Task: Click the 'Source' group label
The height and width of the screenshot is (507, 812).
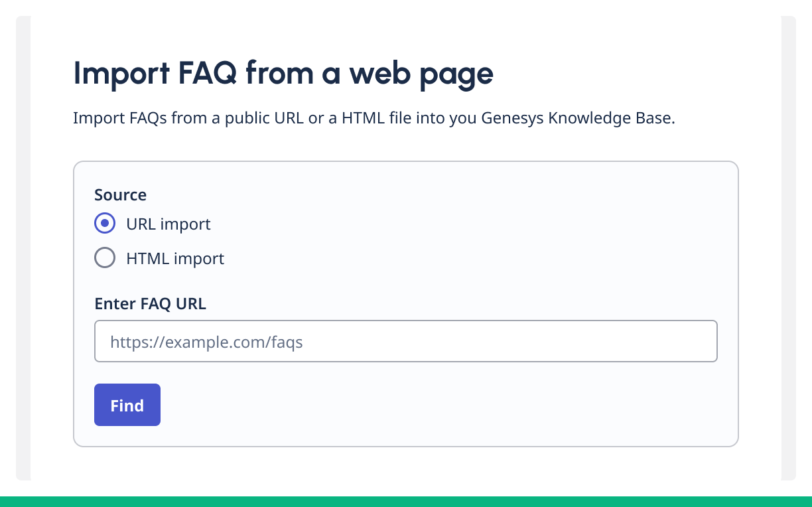Action: point(120,194)
